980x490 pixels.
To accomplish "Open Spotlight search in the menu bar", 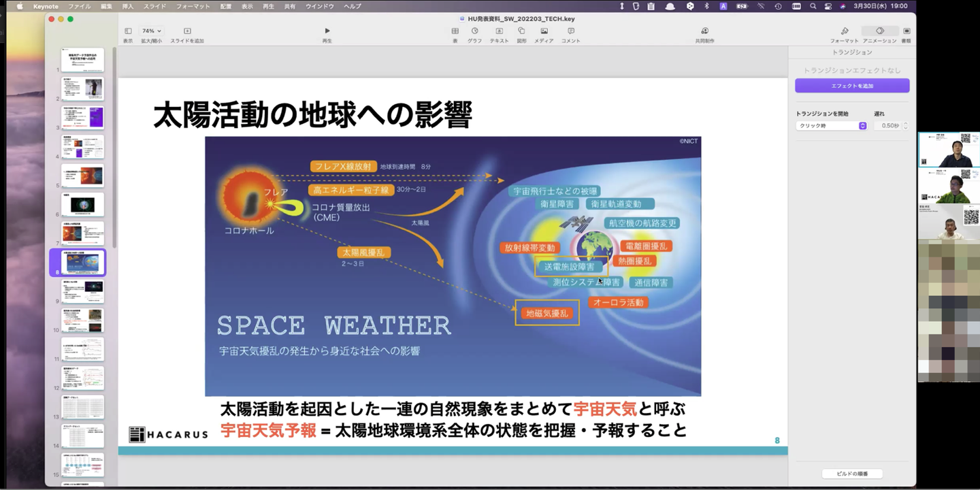I will click(813, 6).
